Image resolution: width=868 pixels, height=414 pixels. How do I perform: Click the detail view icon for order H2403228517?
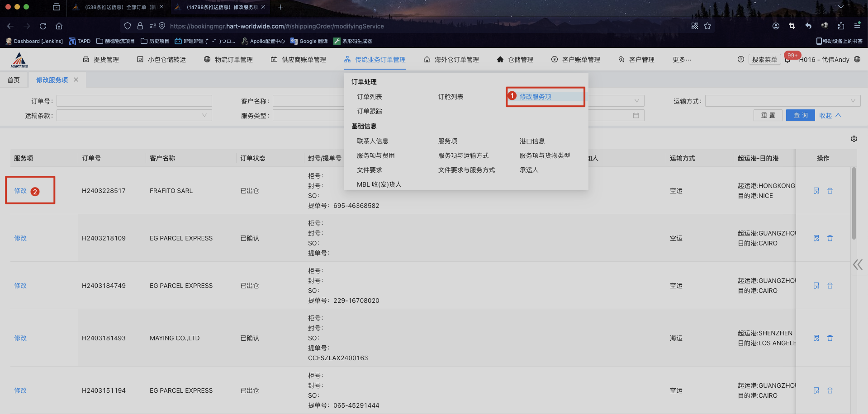tap(816, 190)
